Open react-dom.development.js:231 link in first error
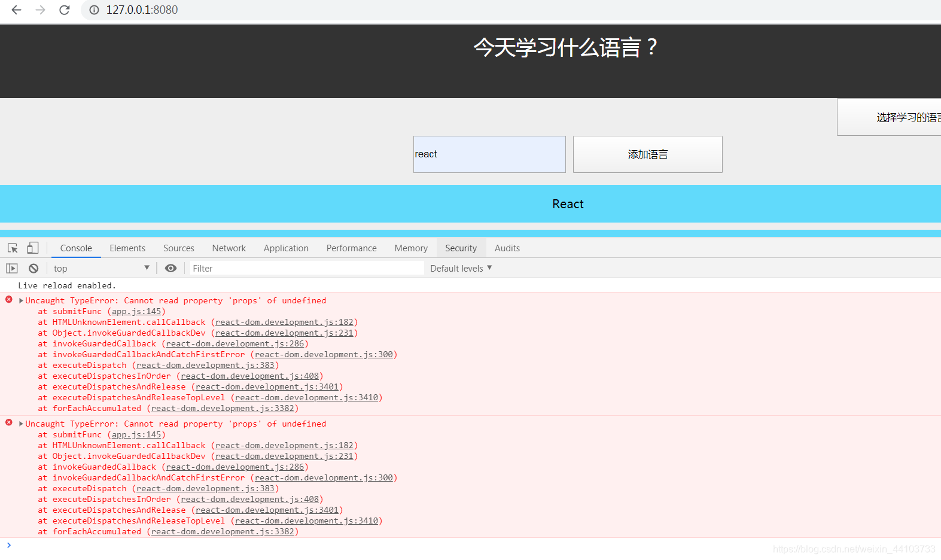The image size is (941, 560). point(285,333)
